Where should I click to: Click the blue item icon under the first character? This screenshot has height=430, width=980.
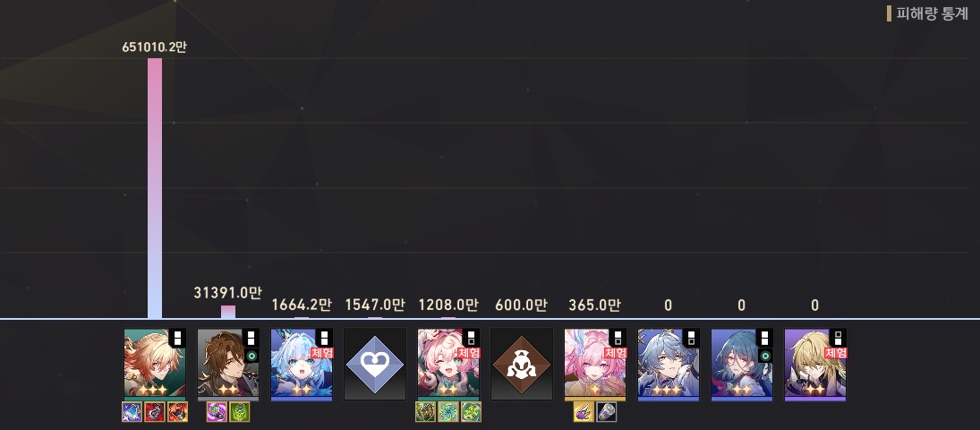(132, 412)
